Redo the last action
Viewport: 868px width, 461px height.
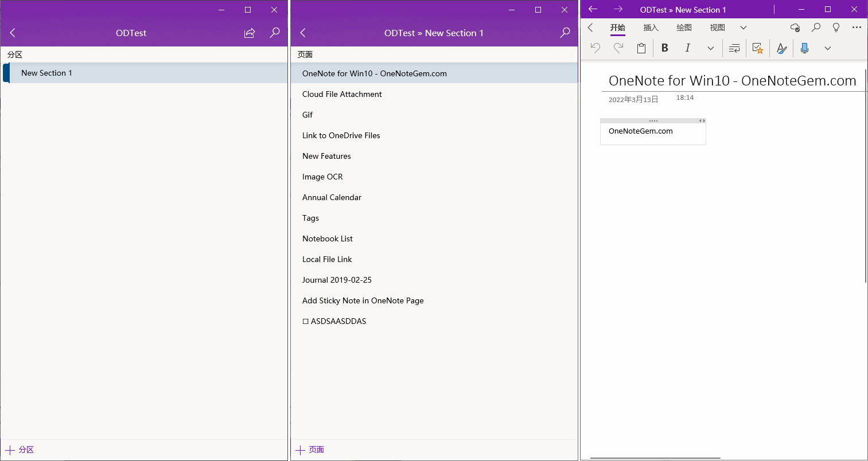(618, 48)
